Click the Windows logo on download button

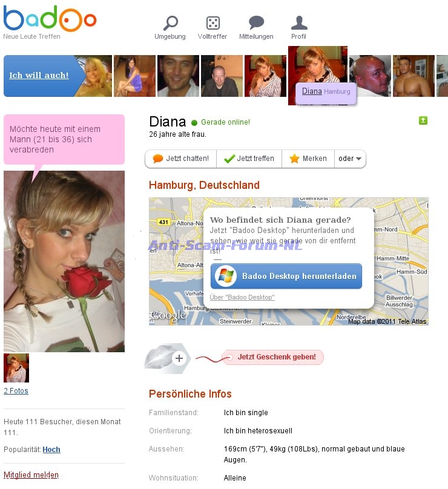coord(226,276)
